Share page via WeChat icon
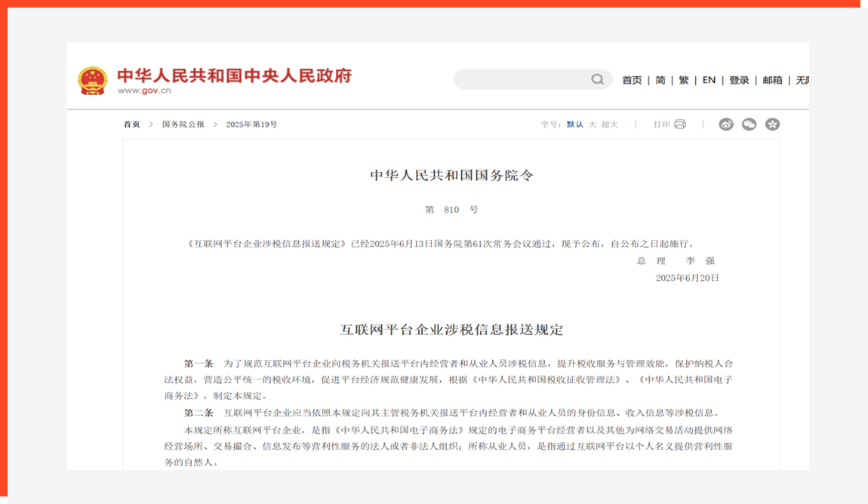The height and width of the screenshot is (504, 868). tap(749, 124)
